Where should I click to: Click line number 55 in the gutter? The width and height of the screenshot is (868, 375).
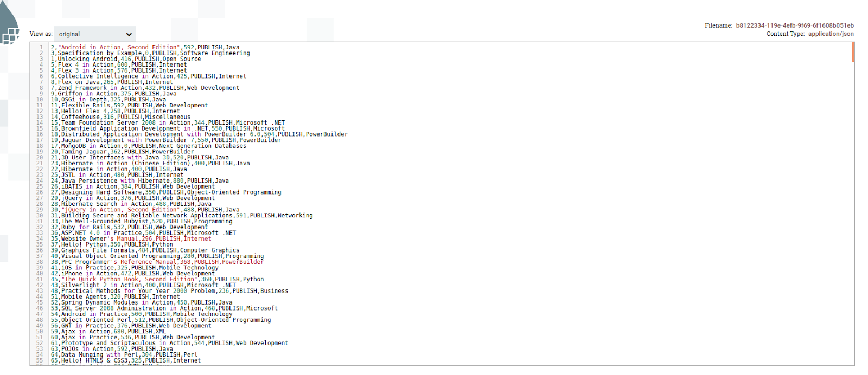(39, 360)
